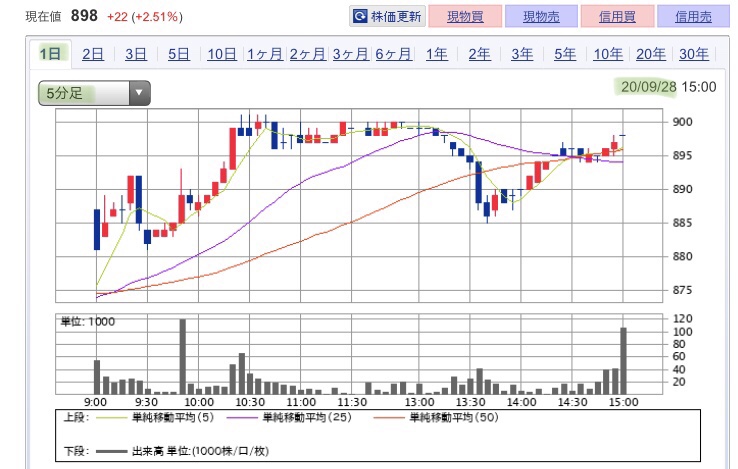Click the 単位: 1000 label in volume chart
738x469 pixels.
point(88,322)
